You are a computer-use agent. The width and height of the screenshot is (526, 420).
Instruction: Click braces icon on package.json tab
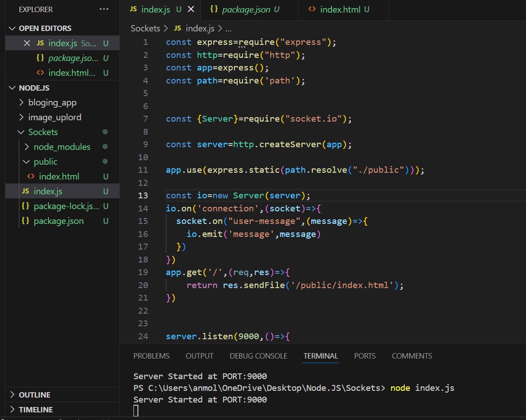coord(214,9)
